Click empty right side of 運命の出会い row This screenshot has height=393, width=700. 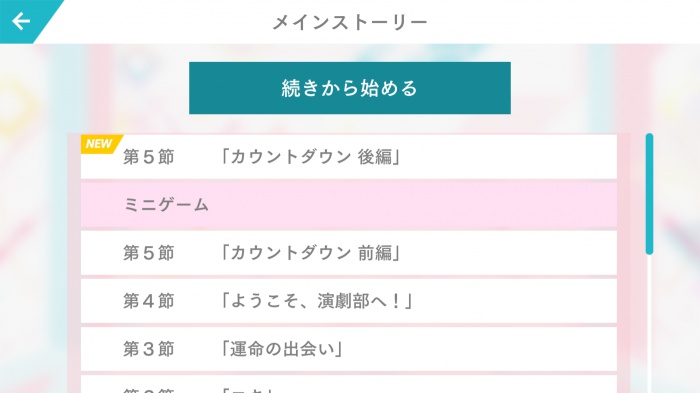[482, 349]
